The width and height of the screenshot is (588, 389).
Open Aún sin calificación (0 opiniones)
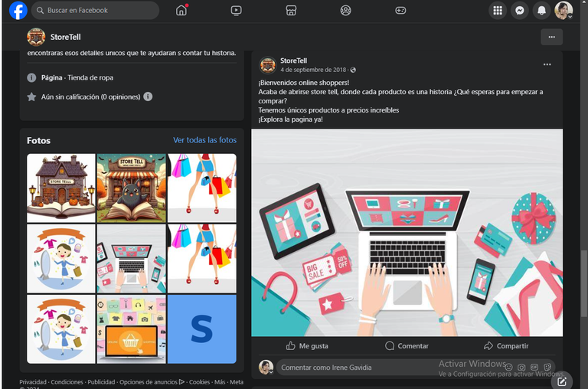click(x=91, y=96)
